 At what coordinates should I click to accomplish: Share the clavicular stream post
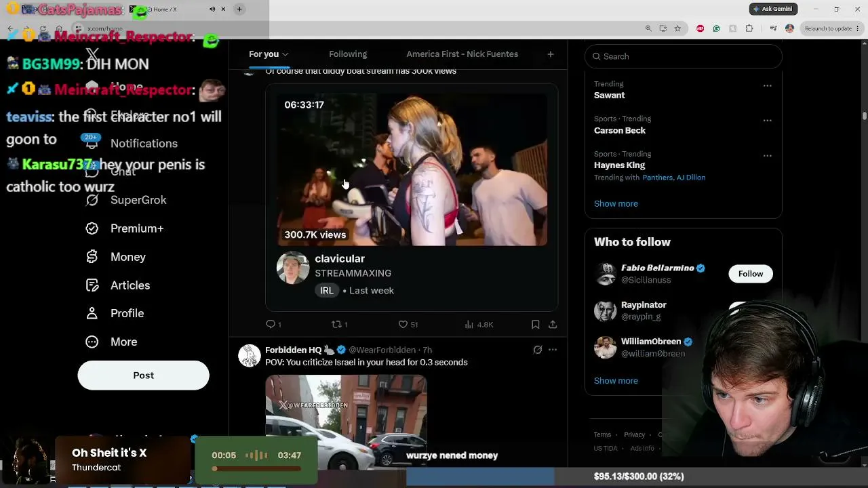[553, 325]
